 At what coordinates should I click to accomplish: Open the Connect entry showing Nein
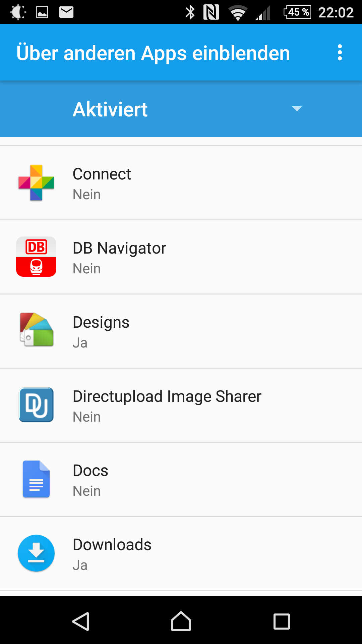(181, 183)
